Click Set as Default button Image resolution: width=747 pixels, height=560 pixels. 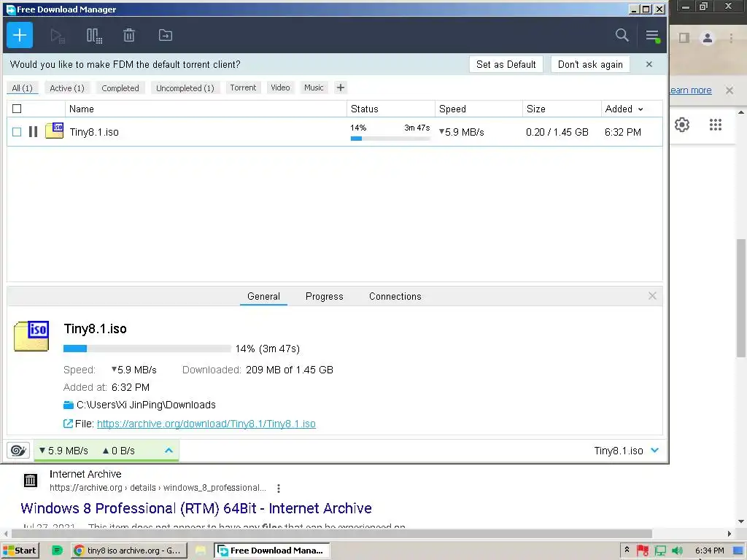point(506,65)
